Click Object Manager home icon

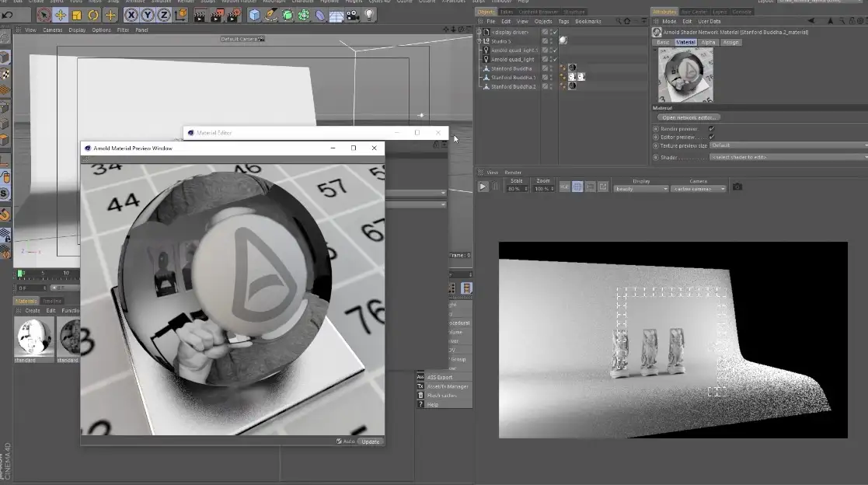pos(627,21)
